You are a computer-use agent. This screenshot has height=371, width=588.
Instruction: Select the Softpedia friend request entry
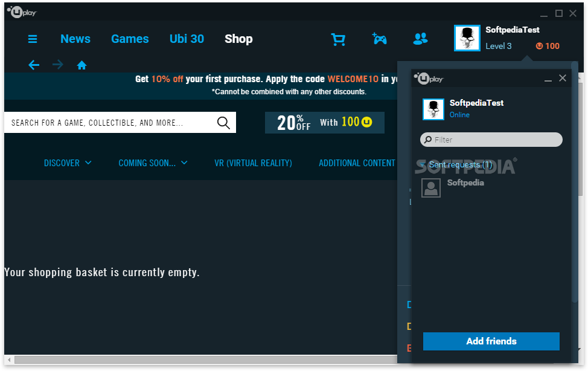point(491,187)
